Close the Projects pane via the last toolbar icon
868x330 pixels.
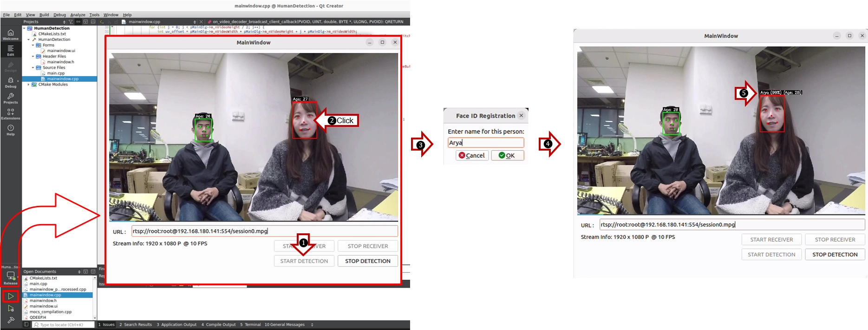(93, 22)
